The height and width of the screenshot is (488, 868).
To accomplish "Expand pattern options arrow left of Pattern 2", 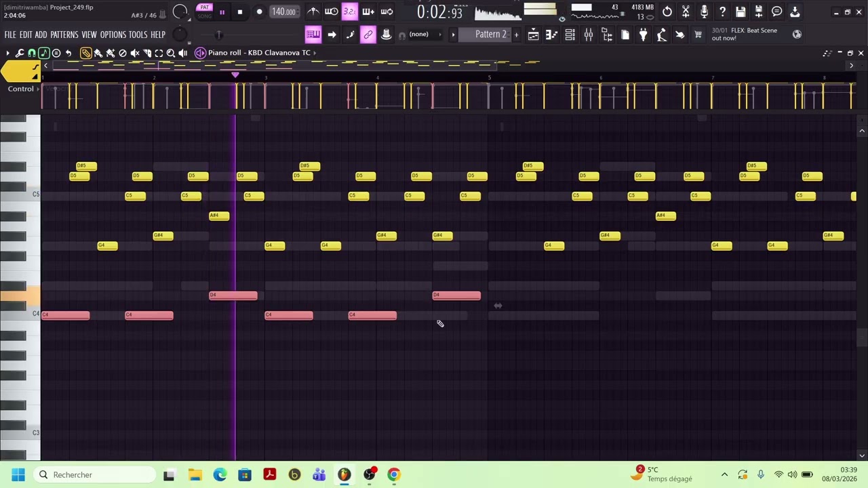I will tap(453, 35).
